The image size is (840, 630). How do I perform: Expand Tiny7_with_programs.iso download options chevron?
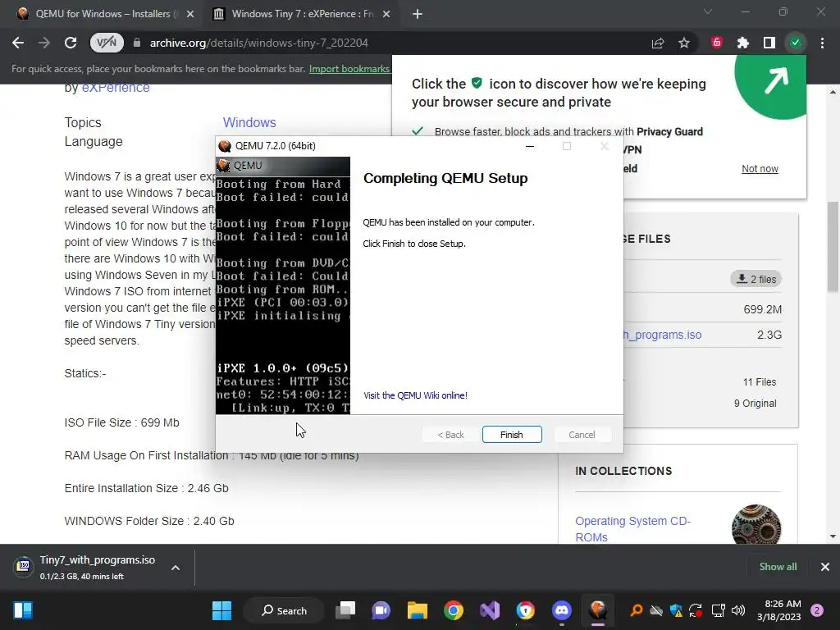pyautogui.click(x=176, y=568)
